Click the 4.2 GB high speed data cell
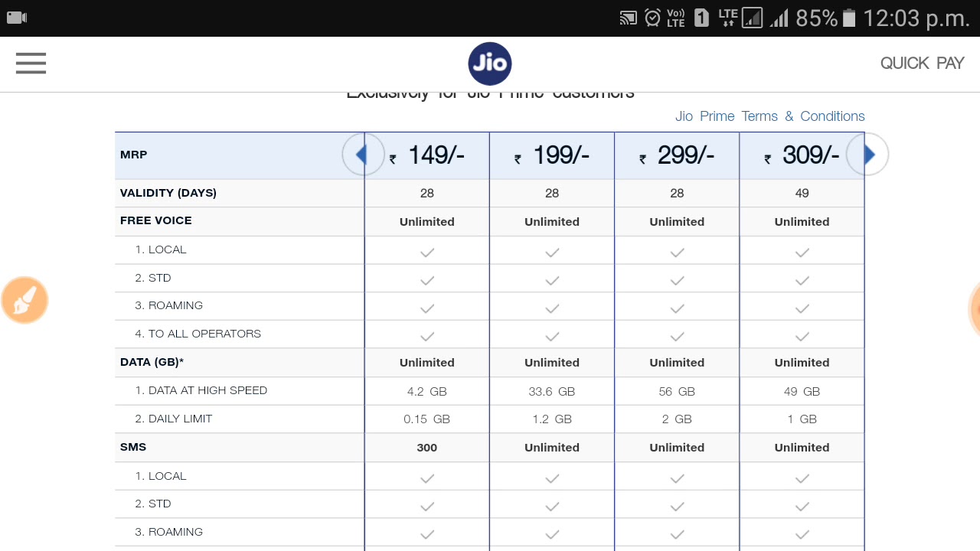Image resolution: width=980 pixels, height=551 pixels. coord(427,391)
